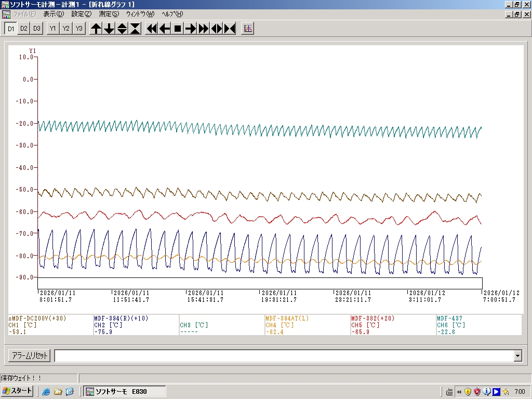532x399 pixels.
Task: Open the 設定(Z) menu
Action: point(81,14)
